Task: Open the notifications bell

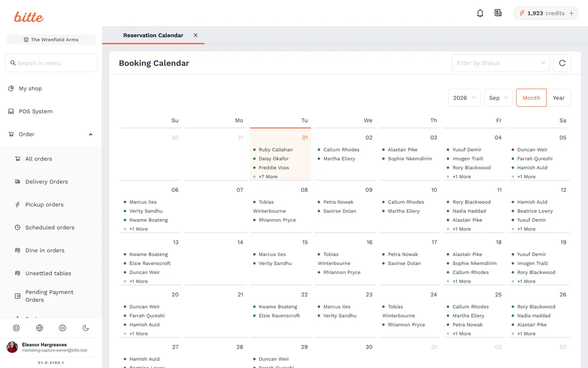Action: tap(480, 13)
